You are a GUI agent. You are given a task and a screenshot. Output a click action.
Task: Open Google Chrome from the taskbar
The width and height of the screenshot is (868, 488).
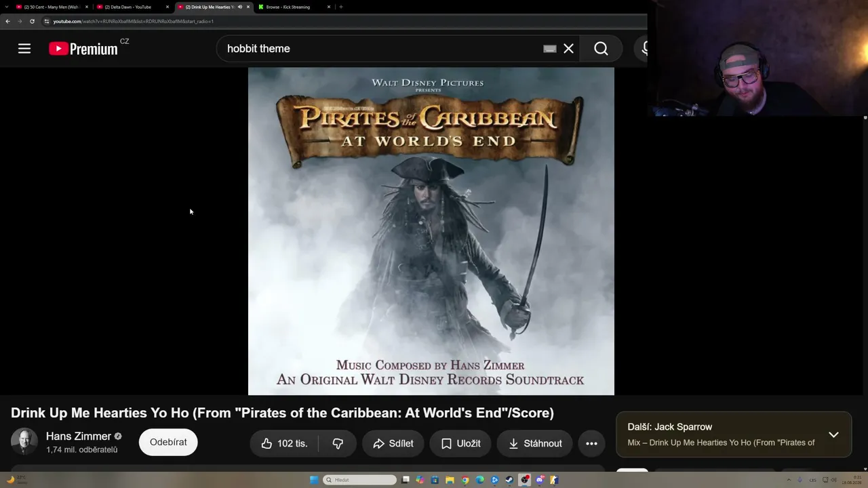[x=465, y=480]
